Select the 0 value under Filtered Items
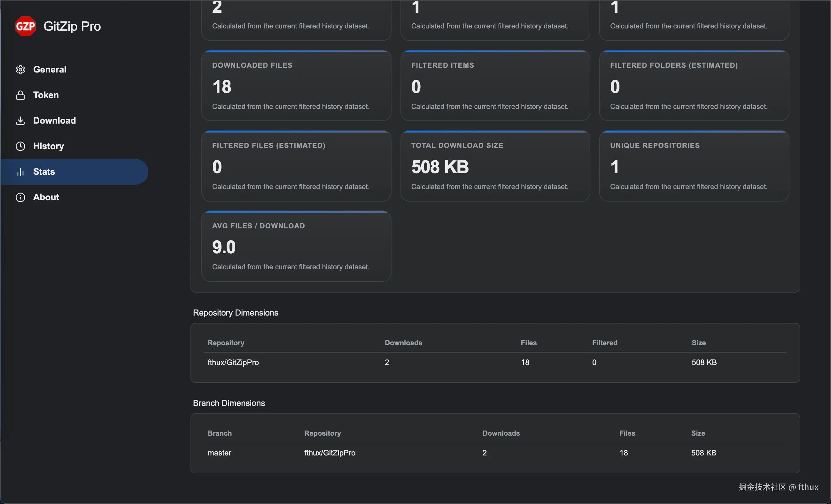This screenshot has height=504, width=831. click(416, 87)
